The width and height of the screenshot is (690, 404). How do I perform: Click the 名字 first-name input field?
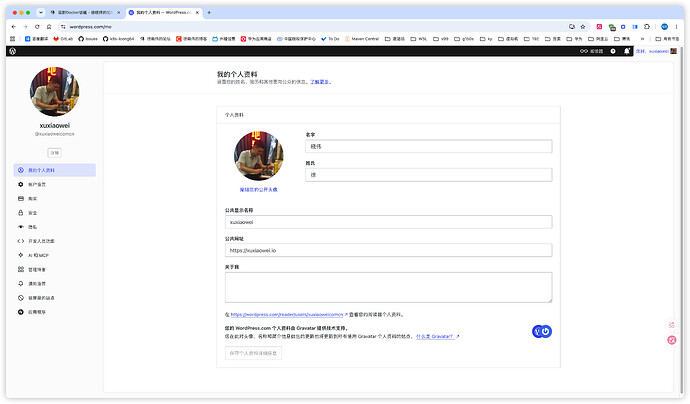point(429,147)
